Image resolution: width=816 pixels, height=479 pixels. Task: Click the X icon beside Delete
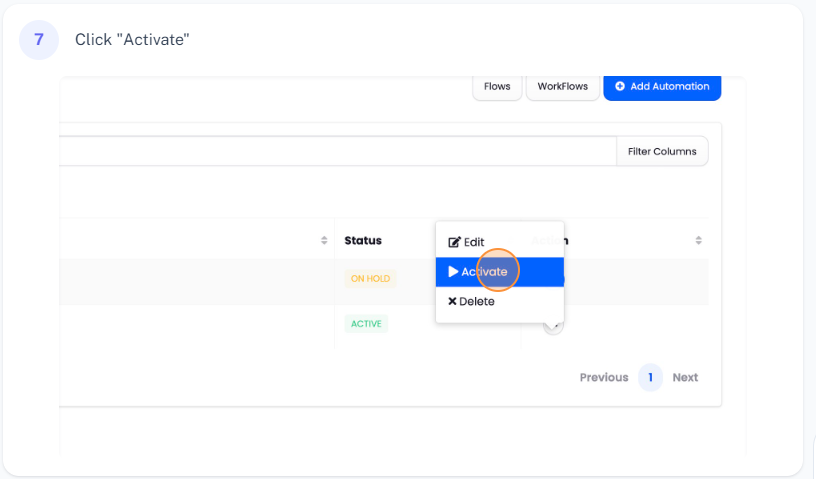[452, 302]
